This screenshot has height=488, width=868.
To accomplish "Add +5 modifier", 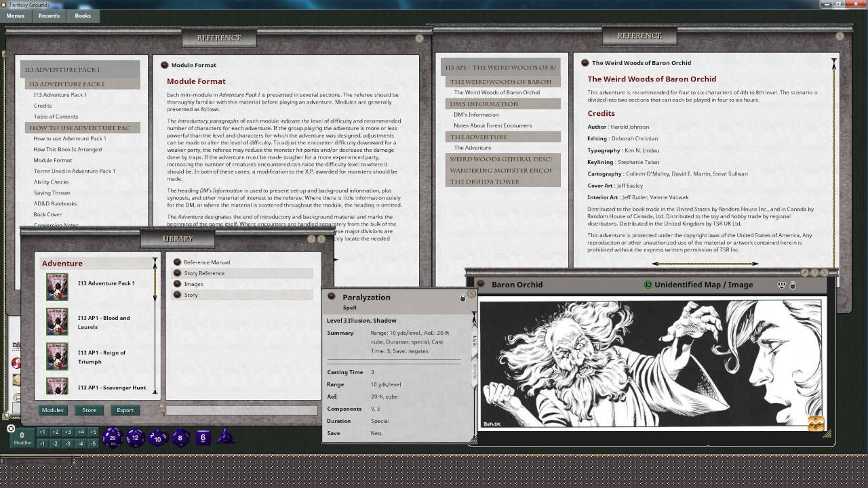I will pos(93,432).
